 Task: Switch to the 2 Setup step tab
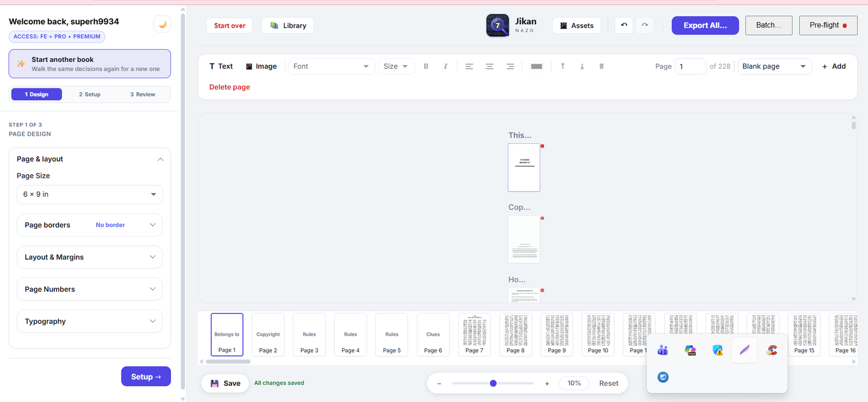pyautogui.click(x=90, y=94)
